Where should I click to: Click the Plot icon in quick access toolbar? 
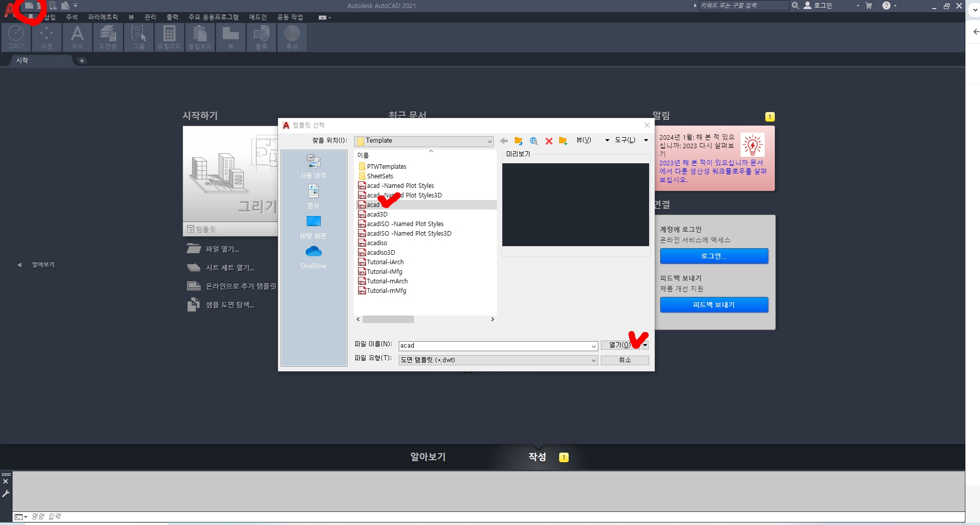[65, 6]
